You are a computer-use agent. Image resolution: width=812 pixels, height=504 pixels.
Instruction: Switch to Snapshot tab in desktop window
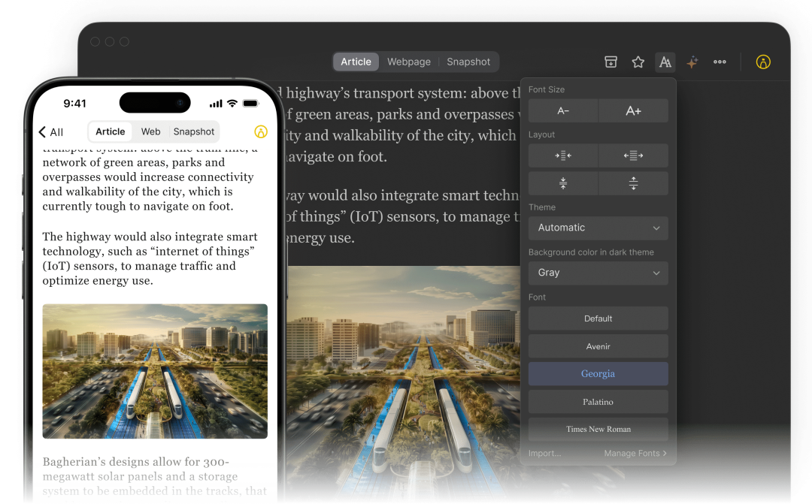pos(468,62)
